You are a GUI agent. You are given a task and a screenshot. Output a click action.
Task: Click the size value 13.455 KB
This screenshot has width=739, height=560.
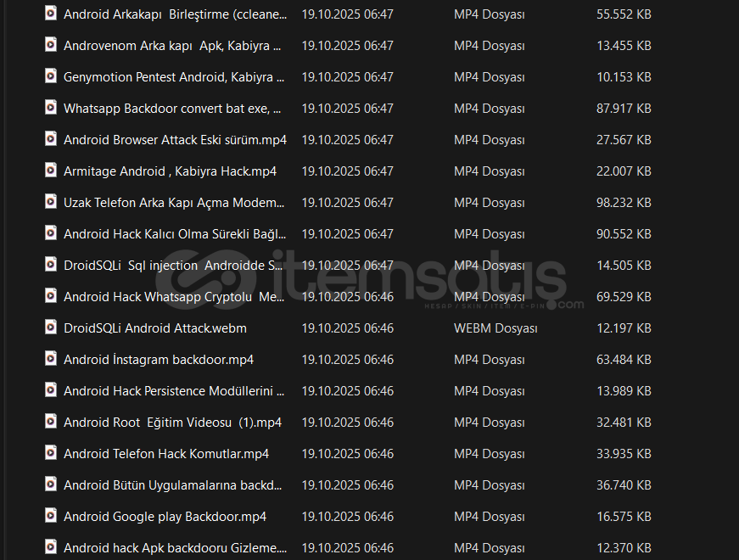pyautogui.click(x=624, y=46)
